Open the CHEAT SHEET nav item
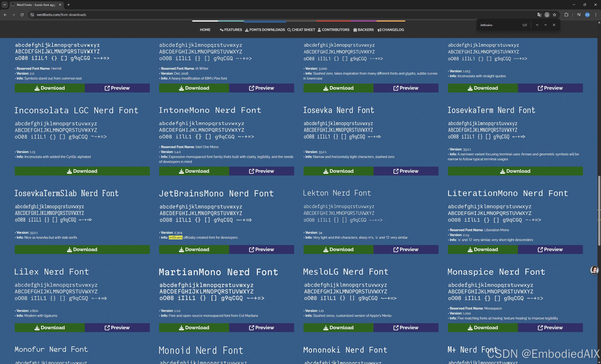Screen dimensions: 601x364 coord(301,30)
